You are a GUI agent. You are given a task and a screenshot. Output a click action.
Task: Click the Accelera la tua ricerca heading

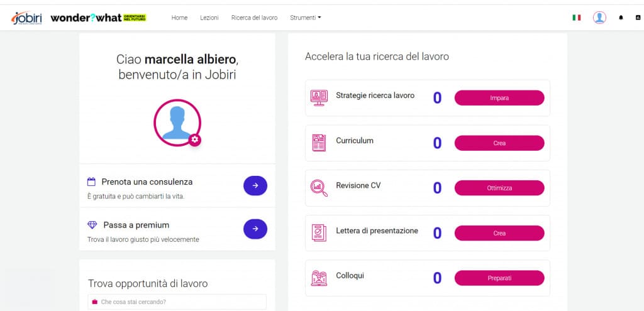(x=377, y=57)
